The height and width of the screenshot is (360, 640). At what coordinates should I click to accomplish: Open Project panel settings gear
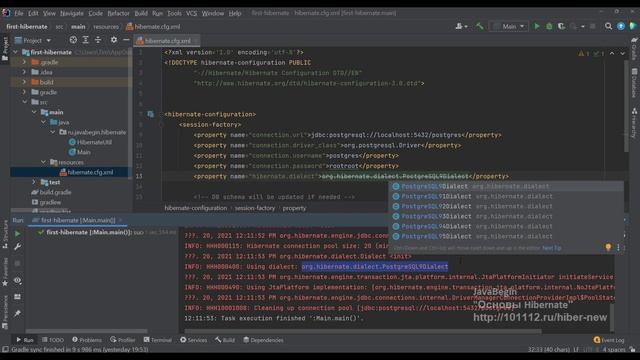point(113,40)
